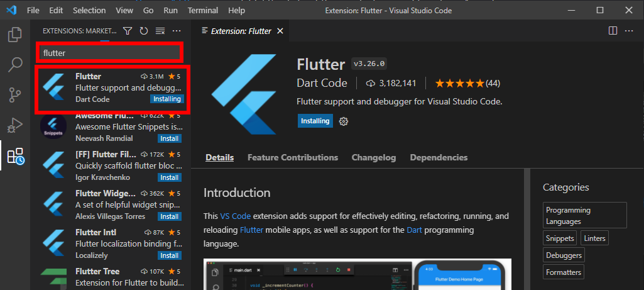Select the Flutter Widget Snippets extension icon
This screenshot has height=290, width=644.
point(53,204)
